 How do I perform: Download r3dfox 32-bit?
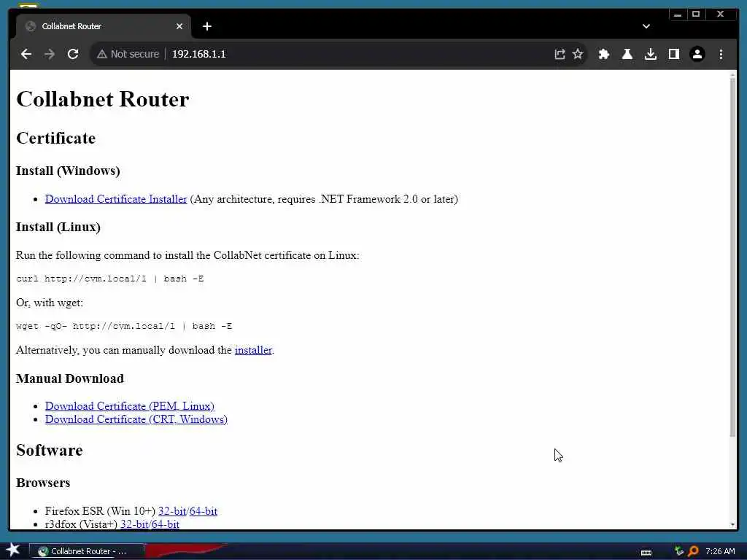click(134, 524)
